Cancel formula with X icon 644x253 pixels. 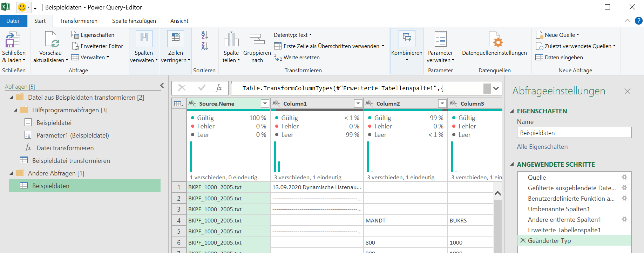(182, 88)
